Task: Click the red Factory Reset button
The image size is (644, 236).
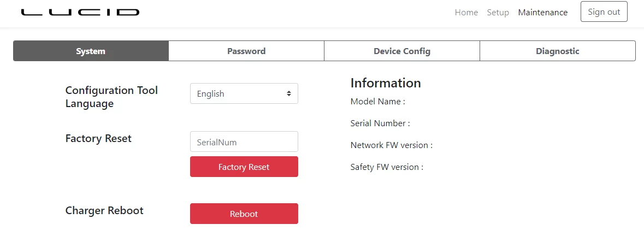Action: (x=244, y=167)
